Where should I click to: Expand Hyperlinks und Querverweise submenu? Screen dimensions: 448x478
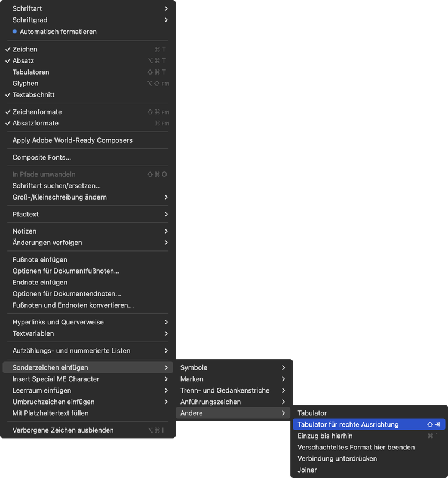coord(88,322)
